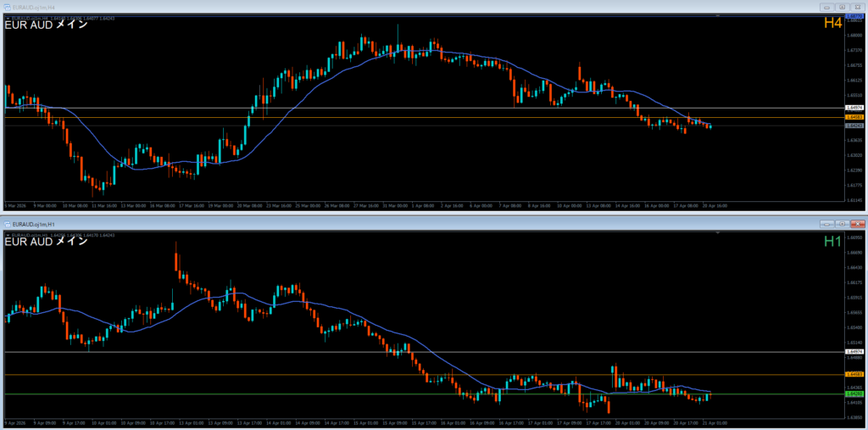This screenshot has height=430, width=868.
Task: Minimize the EURAUD H1 chart window
Action: tap(828, 224)
